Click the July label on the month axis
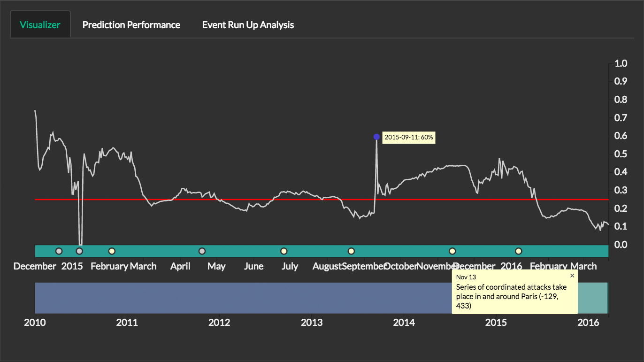Image resolution: width=644 pixels, height=362 pixels. coord(290,266)
